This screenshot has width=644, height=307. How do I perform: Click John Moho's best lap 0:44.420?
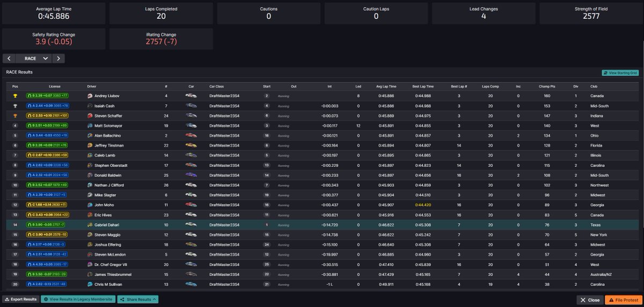[423, 205]
